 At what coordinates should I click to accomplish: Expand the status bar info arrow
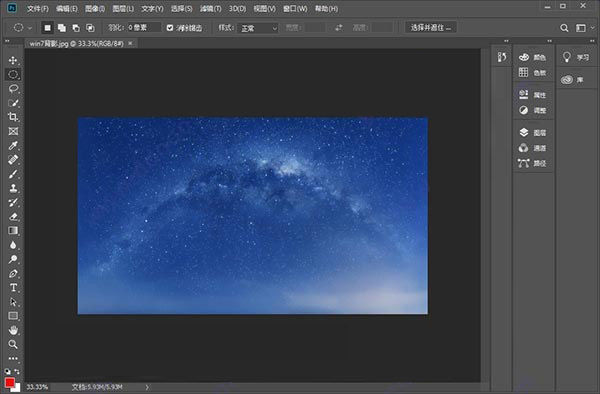[x=147, y=387]
